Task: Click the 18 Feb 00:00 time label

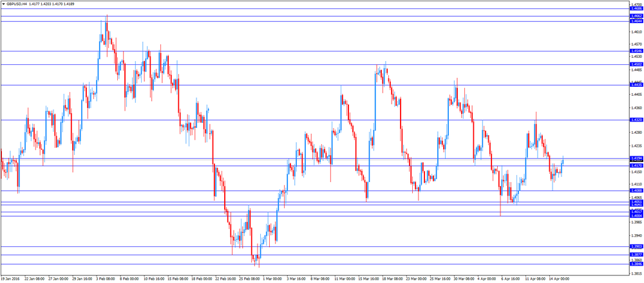Action: [201, 278]
